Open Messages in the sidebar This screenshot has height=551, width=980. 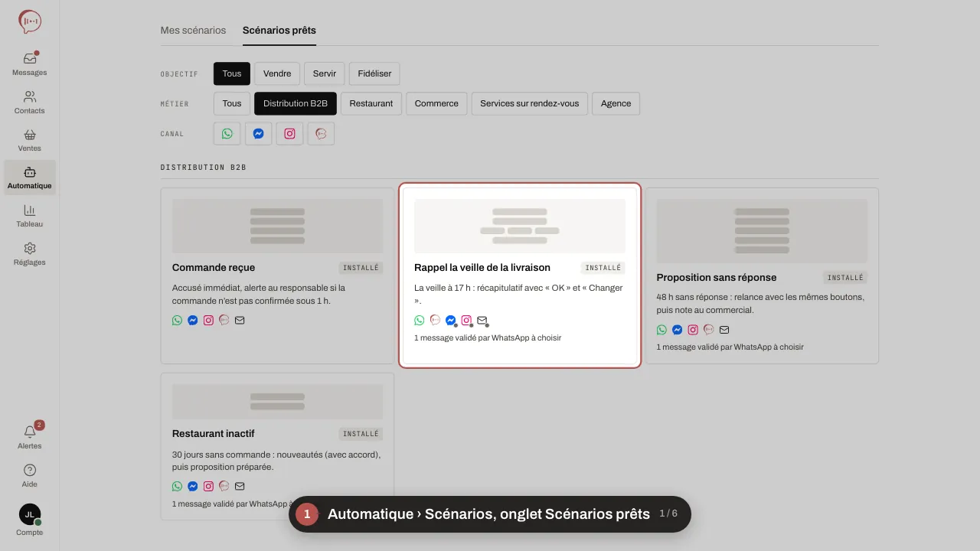30,64
